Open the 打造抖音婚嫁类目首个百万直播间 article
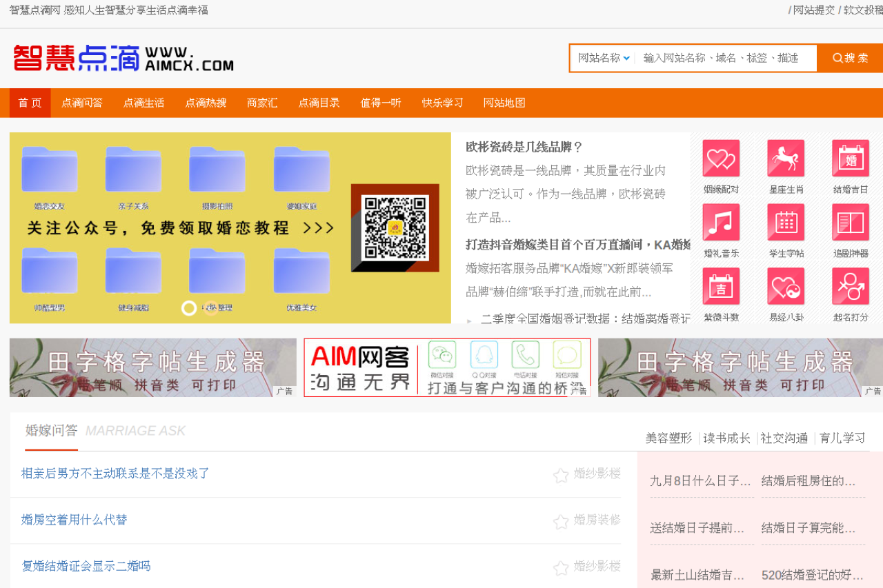This screenshot has width=883, height=588. click(x=578, y=245)
